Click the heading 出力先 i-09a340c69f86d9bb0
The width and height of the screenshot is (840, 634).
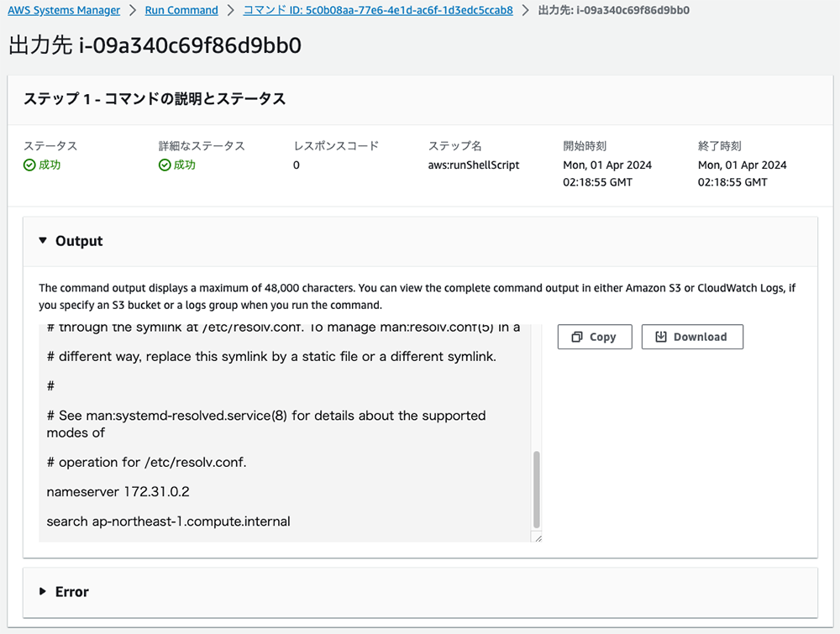click(x=155, y=45)
